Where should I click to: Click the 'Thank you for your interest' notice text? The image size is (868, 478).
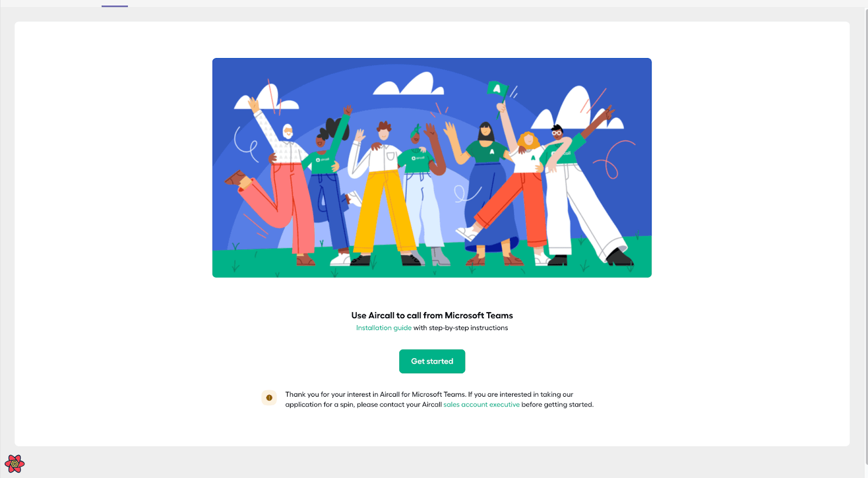click(x=439, y=399)
